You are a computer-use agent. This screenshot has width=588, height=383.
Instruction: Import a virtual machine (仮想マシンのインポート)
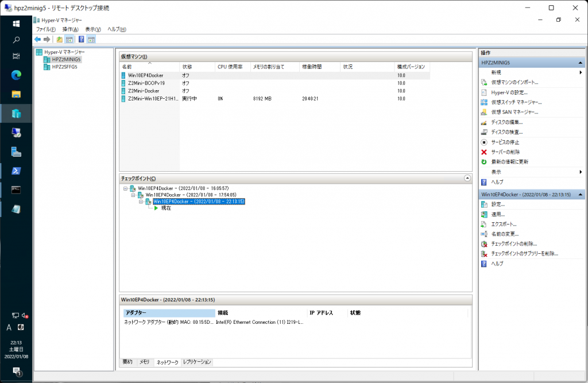[x=514, y=82]
